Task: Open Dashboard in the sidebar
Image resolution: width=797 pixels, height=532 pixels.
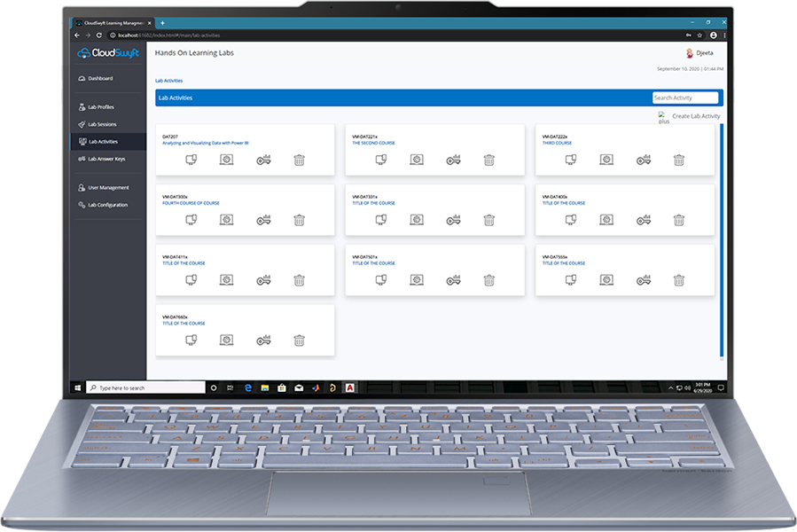Action: (x=100, y=79)
